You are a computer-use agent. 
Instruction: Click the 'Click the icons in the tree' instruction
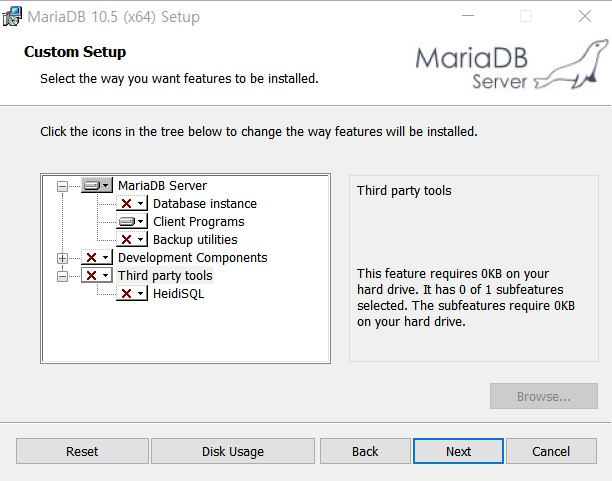pos(259,132)
